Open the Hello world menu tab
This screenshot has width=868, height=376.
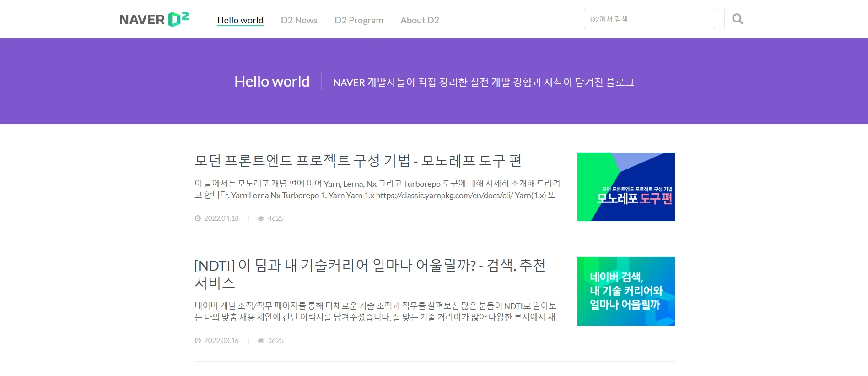[x=240, y=20]
